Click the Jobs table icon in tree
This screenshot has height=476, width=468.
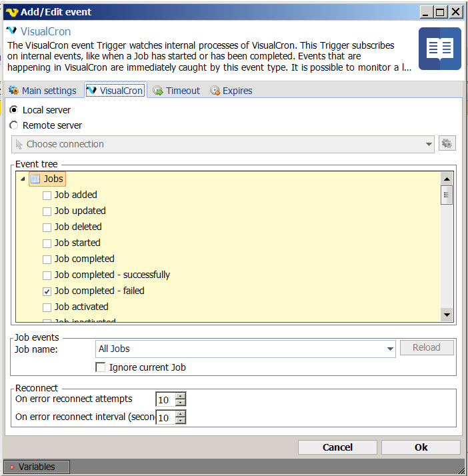[35, 179]
